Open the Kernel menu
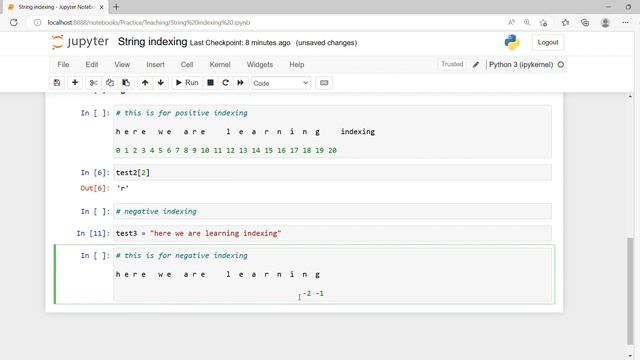The image size is (640, 360). 220,64
